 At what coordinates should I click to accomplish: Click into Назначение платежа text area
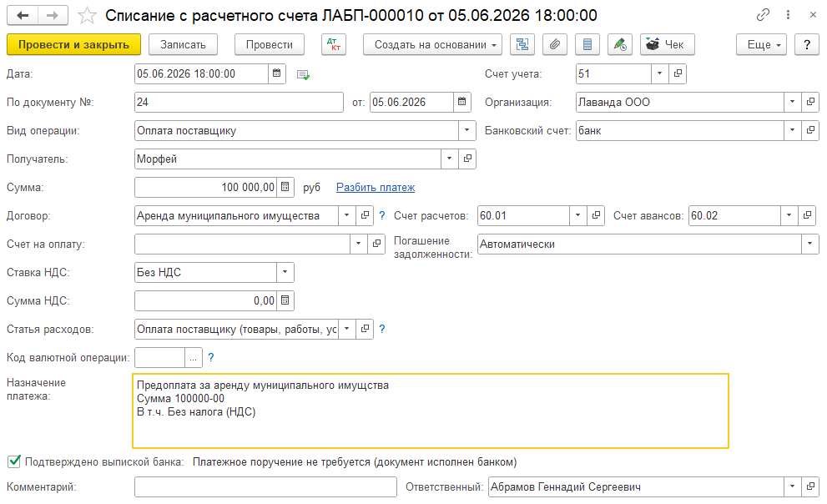pos(431,411)
